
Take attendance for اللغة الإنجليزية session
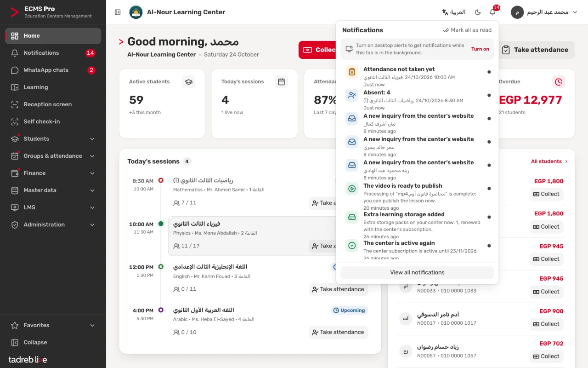click(339, 289)
